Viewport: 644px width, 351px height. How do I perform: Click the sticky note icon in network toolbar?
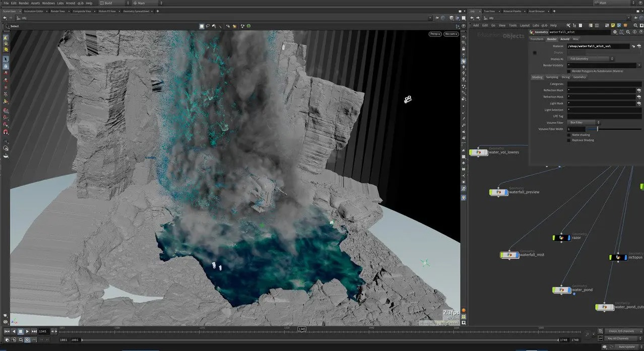coord(613,25)
